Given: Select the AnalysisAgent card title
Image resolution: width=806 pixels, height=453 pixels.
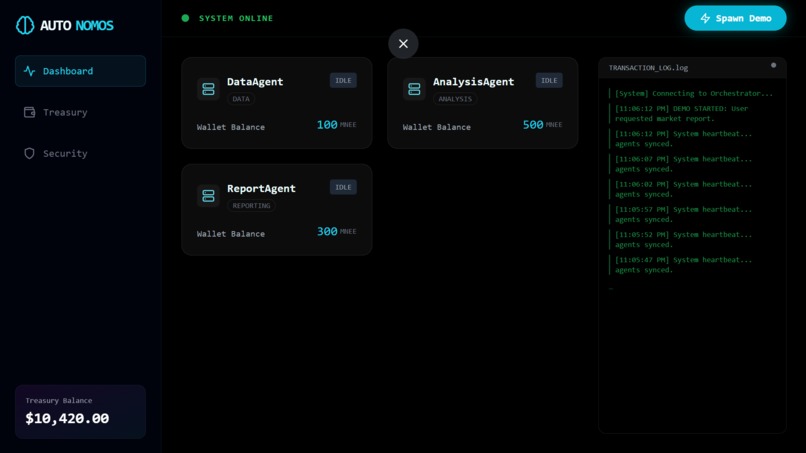Looking at the screenshot, I should pyautogui.click(x=473, y=82).
